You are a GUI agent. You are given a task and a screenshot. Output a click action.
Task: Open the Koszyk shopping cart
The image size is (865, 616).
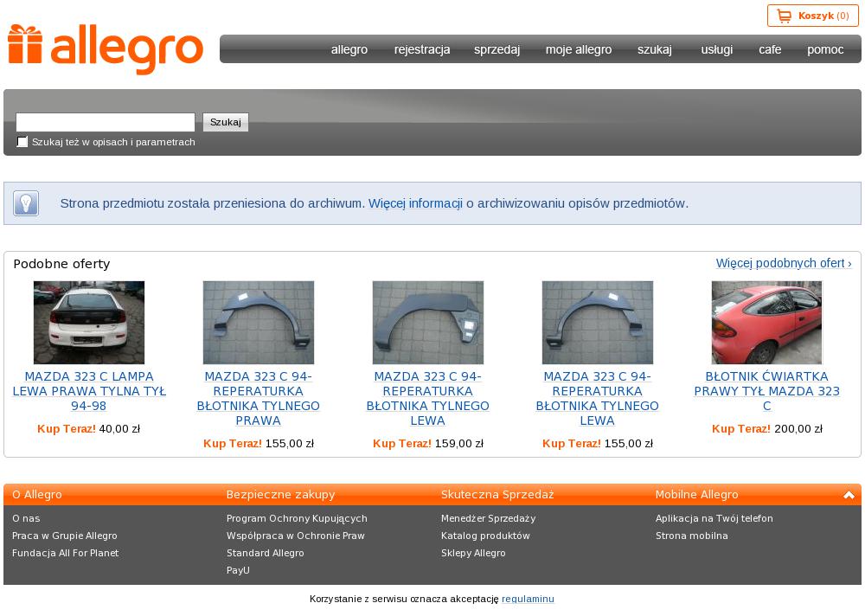812,16
